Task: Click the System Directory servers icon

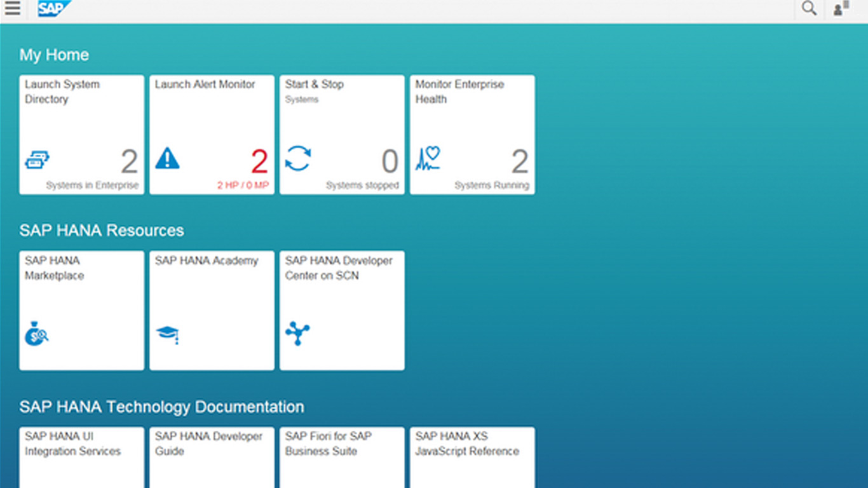Action: (x=37, y=159)
